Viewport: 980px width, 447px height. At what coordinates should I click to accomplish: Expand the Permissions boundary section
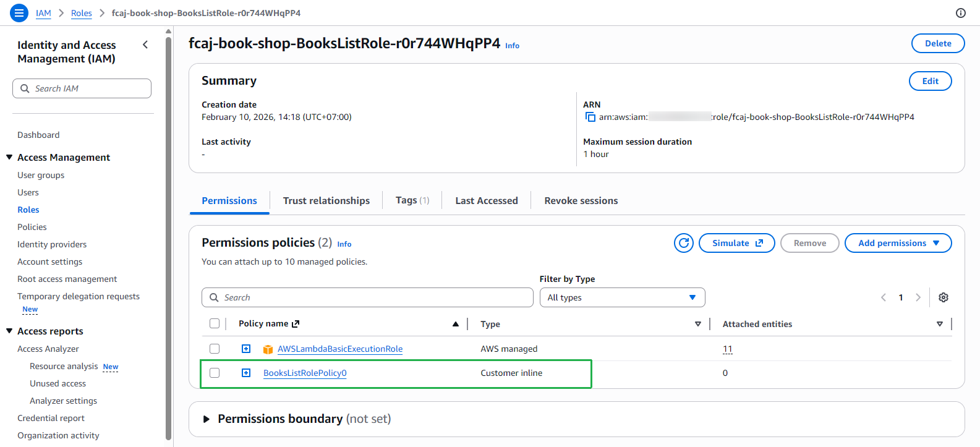pyautogui.click(x=207, y=419)
